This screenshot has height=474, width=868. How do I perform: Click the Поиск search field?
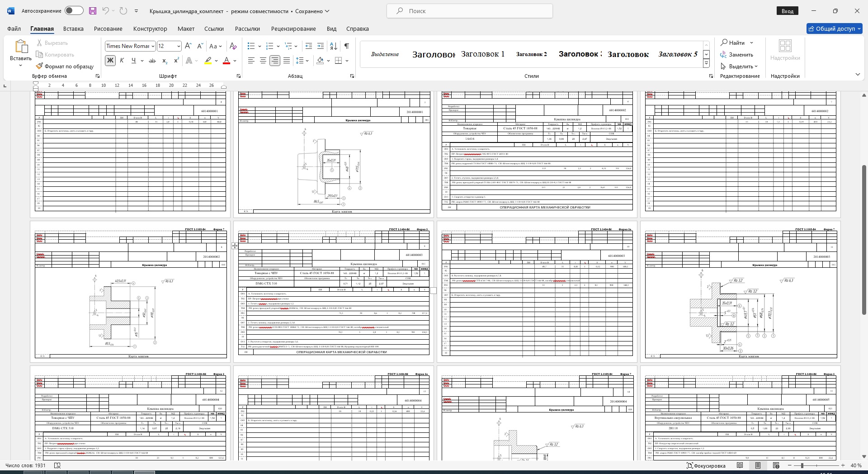pos(469,11)
